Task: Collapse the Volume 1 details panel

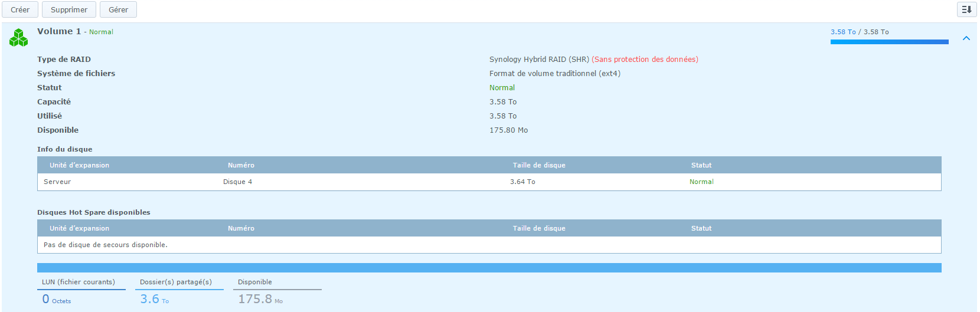Action: pos(966,38)
